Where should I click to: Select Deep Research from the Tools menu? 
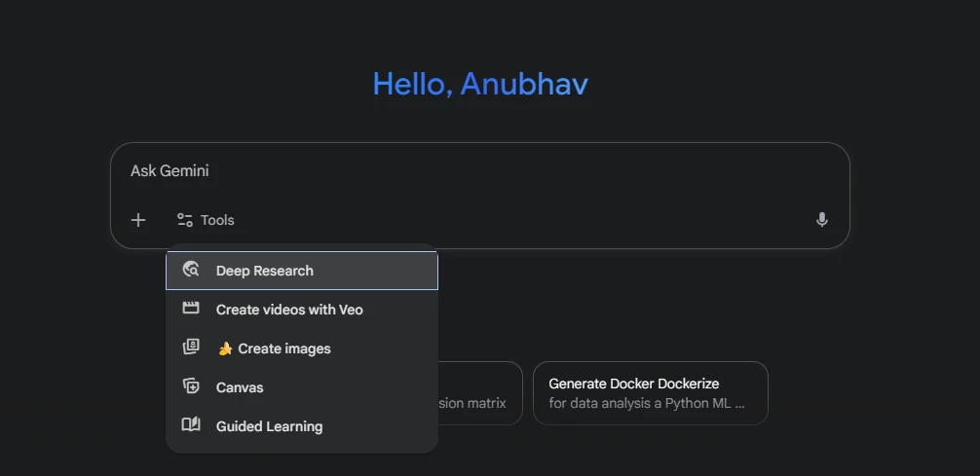tap(302, 271)
